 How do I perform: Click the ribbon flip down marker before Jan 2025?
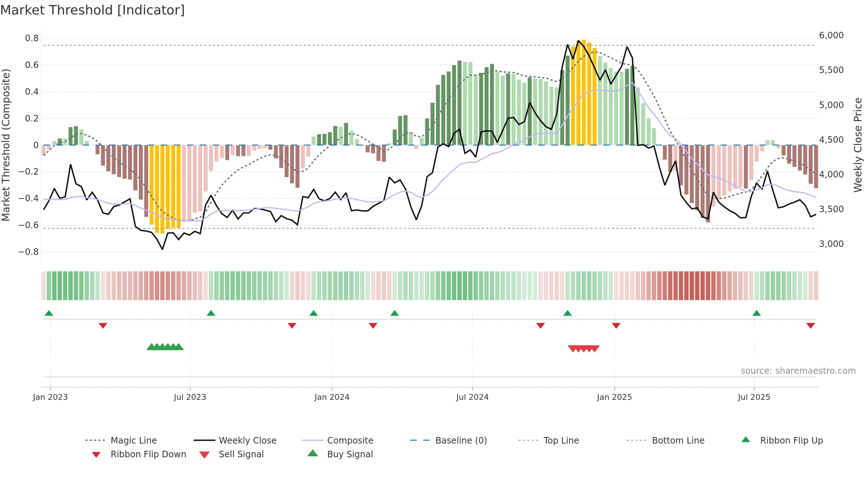click(541, 326)
